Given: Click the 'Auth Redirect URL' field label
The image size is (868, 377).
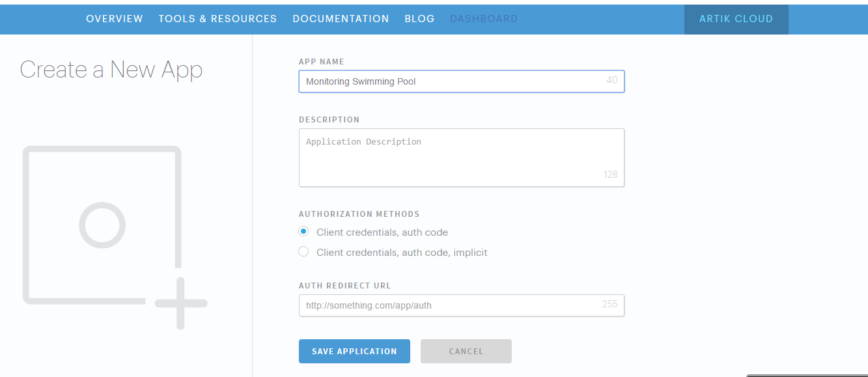Looking at the screenshot, I should point(344,286).
